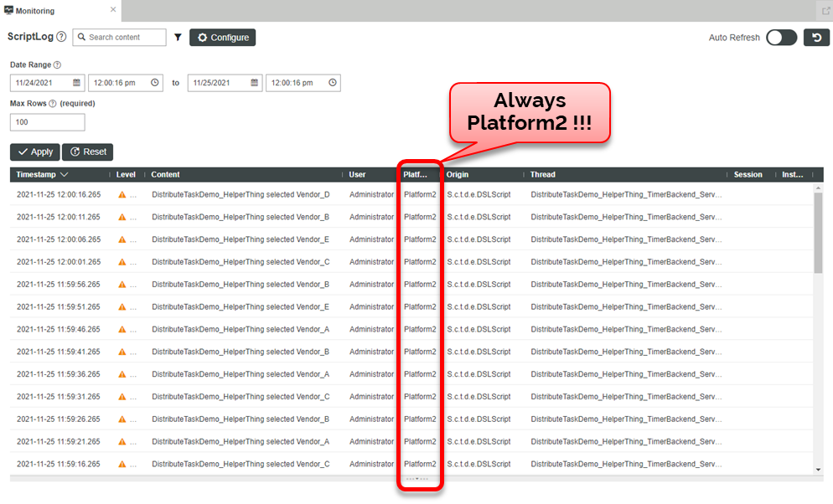
Task: Select content for 11:59:31.265 selecting Vendor_C
Action: click(x=241, y=397)
